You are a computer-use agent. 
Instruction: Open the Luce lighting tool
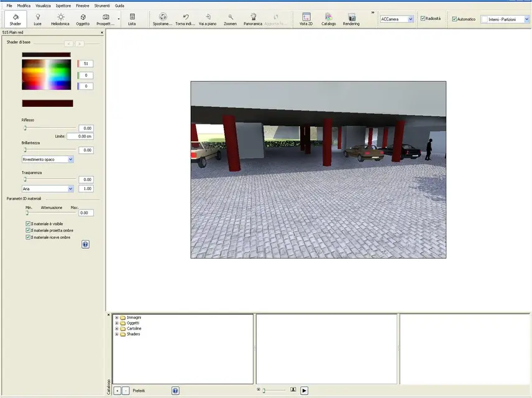(x=37, y=19)
